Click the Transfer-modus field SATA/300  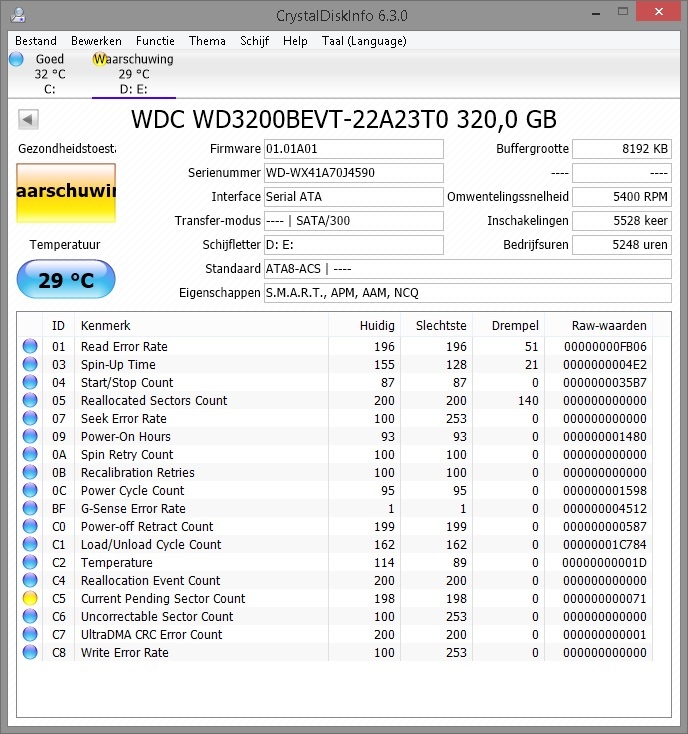coord(354,220)
